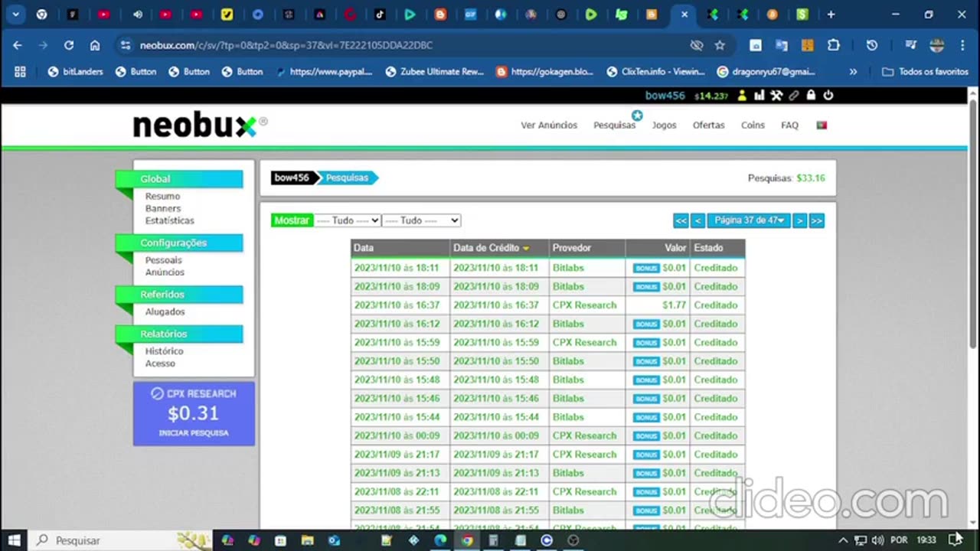Go back with the browser back arrow

point(18,45)
